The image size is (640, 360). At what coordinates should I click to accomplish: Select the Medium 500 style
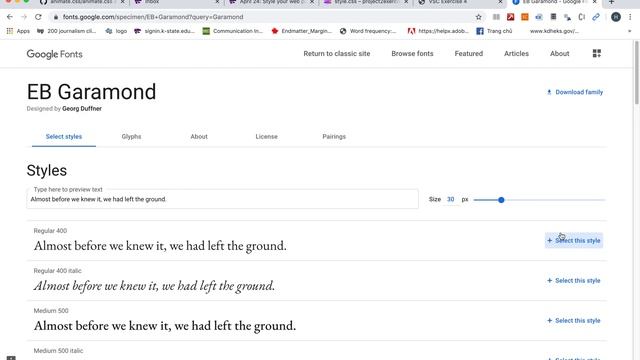click(574, 320)
